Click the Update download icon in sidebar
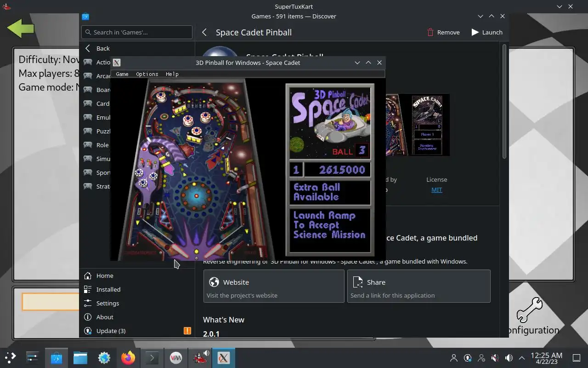588x368 pixels. click(88, 331)
